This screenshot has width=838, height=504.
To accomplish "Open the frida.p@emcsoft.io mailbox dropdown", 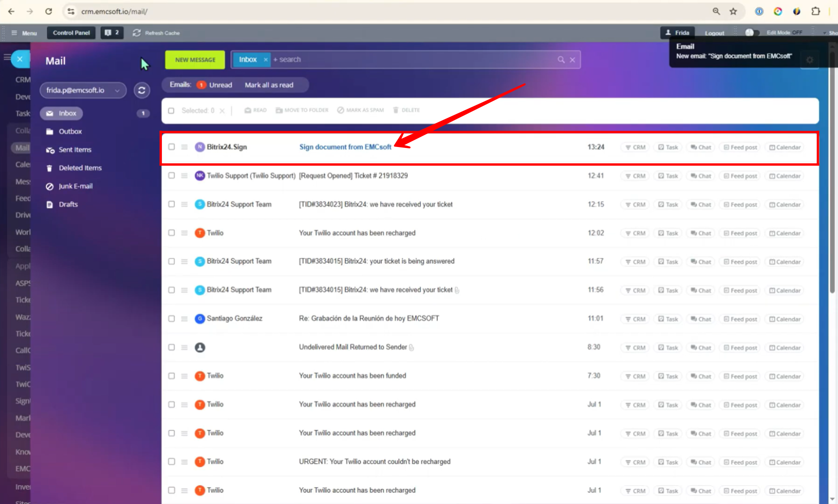I will (83, 90).
